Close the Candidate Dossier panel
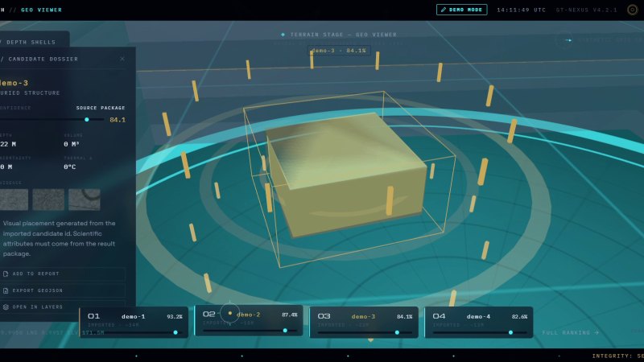 (x=122, y=59)
